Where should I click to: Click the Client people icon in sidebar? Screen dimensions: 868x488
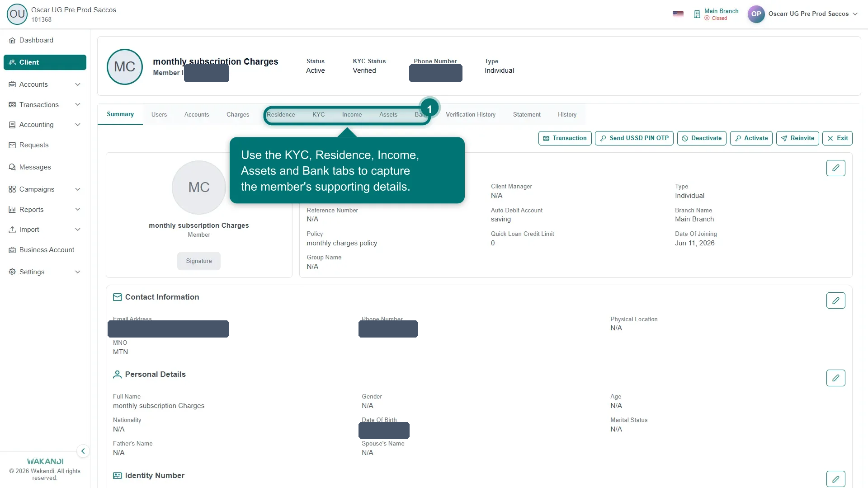coord(12,62)
